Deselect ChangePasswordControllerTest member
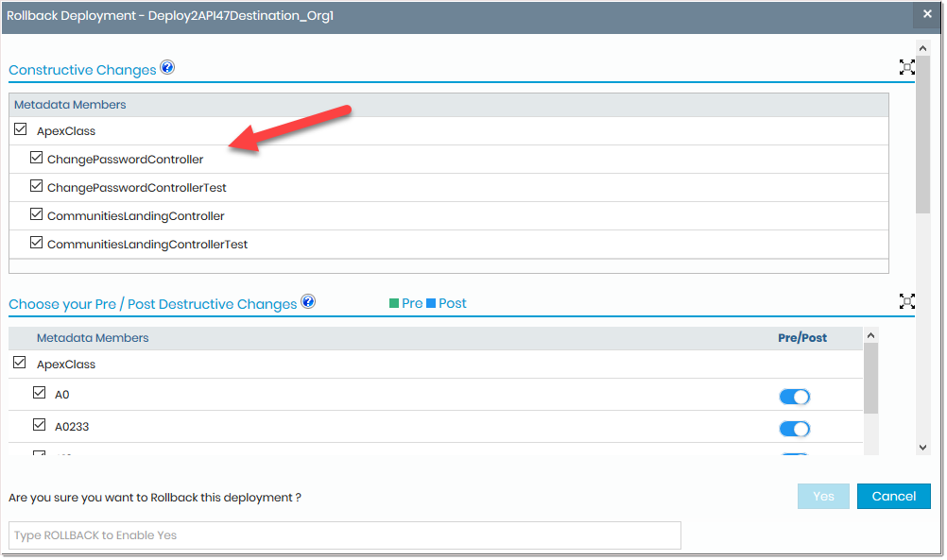This screenshot has height=560, width=947. pos(37,186)
